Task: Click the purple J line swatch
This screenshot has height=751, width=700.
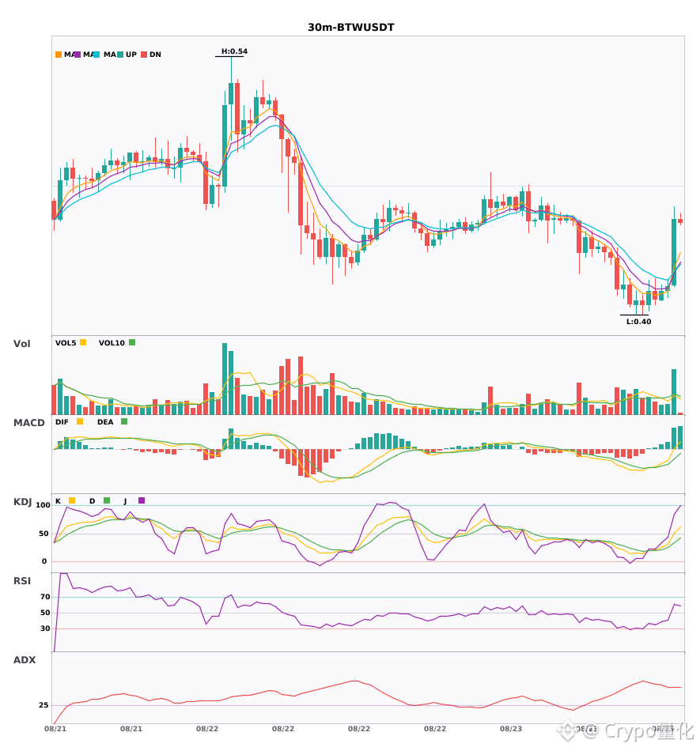Action: click(142, 500)
